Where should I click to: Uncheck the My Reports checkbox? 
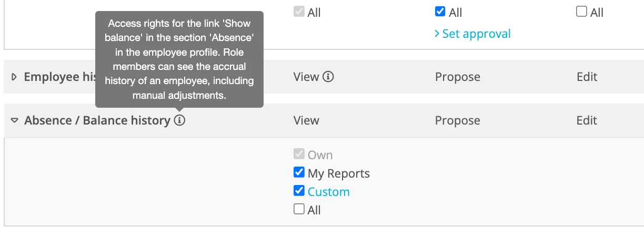click(299, 172)
